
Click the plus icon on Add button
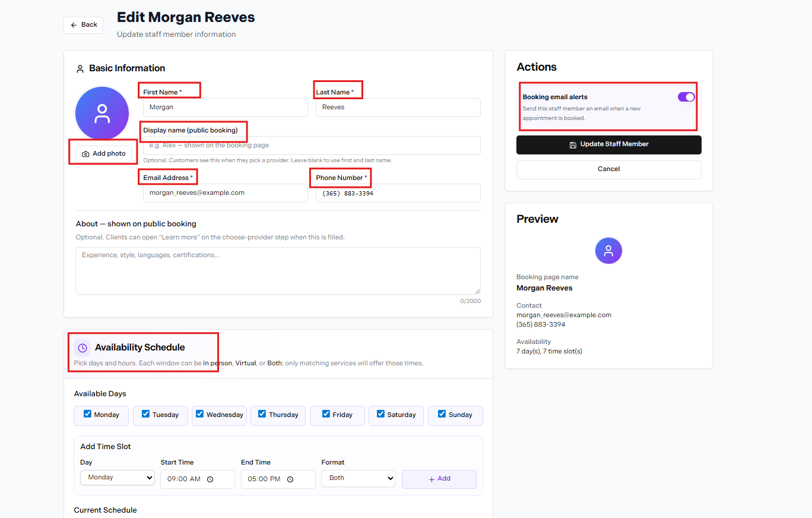click(432, 479)
